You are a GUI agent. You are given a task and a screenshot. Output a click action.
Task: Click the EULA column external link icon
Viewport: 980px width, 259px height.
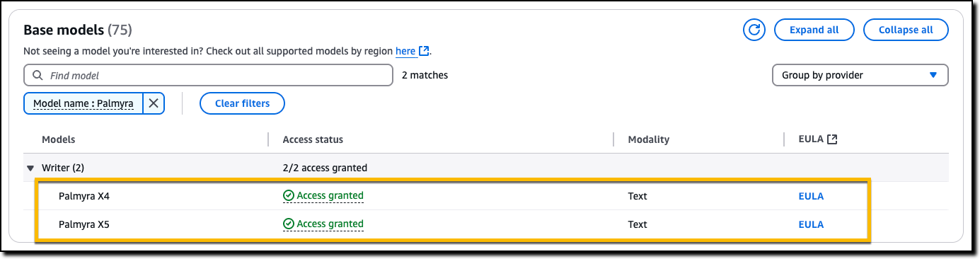(x=832, y=139)
